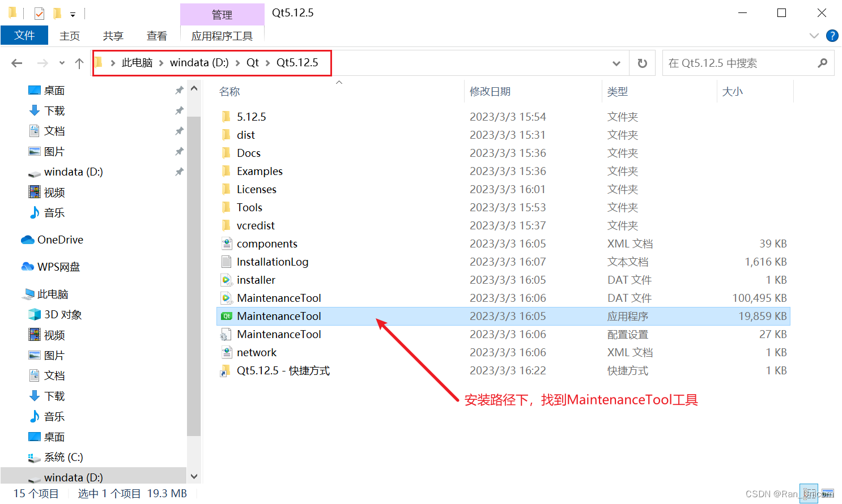
Task: Select 图片 under 此电脑
Action: pyautogui.click(x=54, y=355)
